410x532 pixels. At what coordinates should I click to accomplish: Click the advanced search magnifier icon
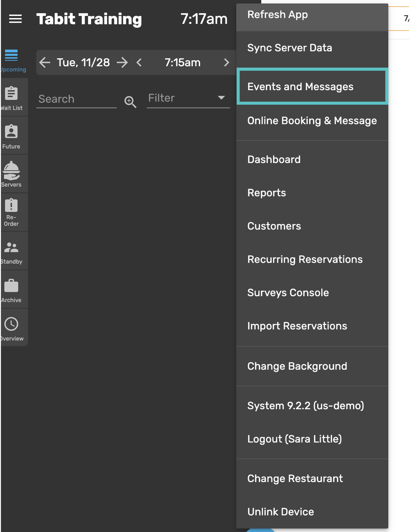(130, 102)
